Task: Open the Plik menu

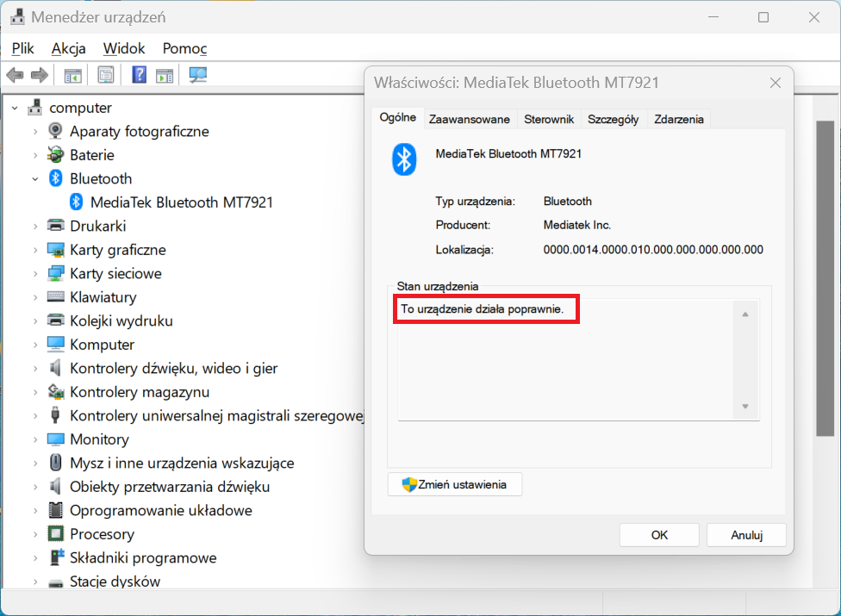Action: pyautogui.click(x=22, y=48)
